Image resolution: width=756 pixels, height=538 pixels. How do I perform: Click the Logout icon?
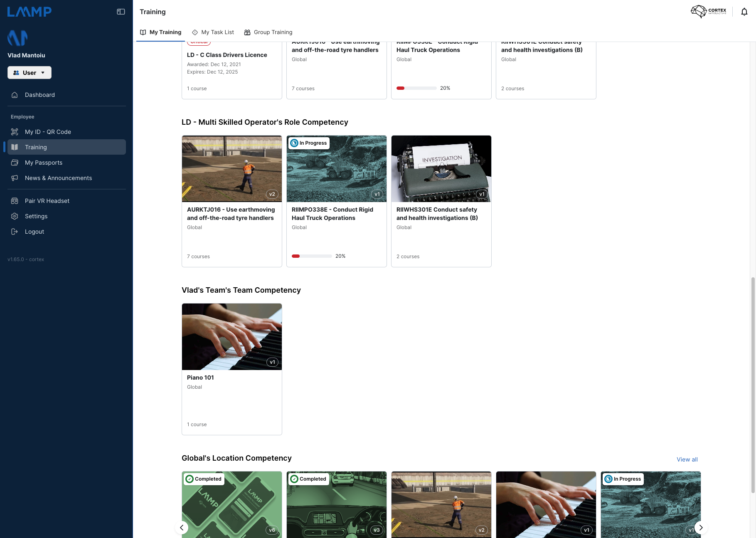(x=15, y=232)
